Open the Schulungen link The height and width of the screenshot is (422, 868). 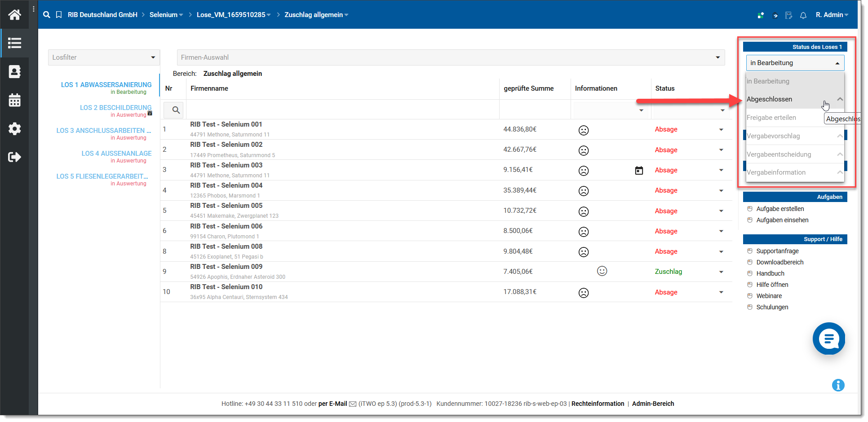tap(772, 307)
